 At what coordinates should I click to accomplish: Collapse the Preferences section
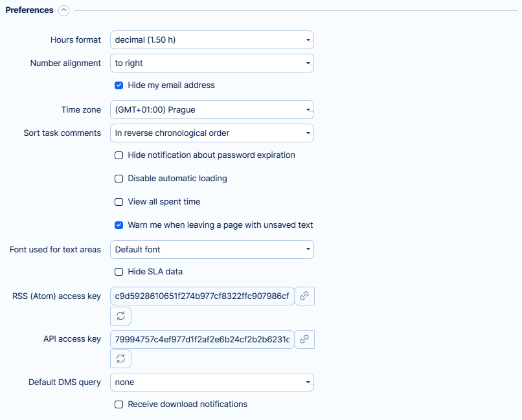point(63,10)
